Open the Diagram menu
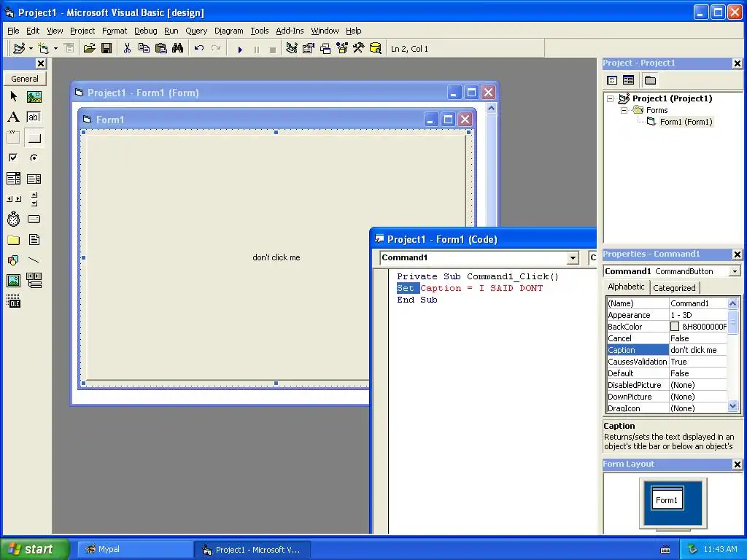The height and width of the screenshot is (560, 747). coord(228,31)
